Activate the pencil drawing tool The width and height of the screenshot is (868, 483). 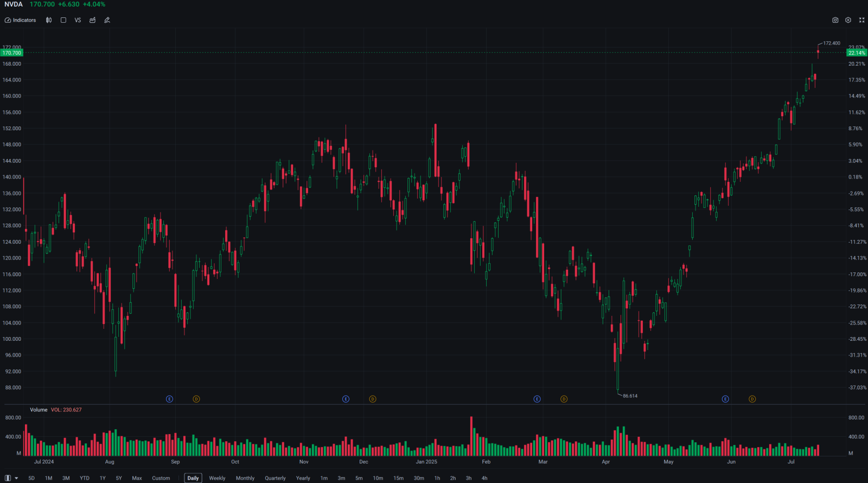coord(107,20)
